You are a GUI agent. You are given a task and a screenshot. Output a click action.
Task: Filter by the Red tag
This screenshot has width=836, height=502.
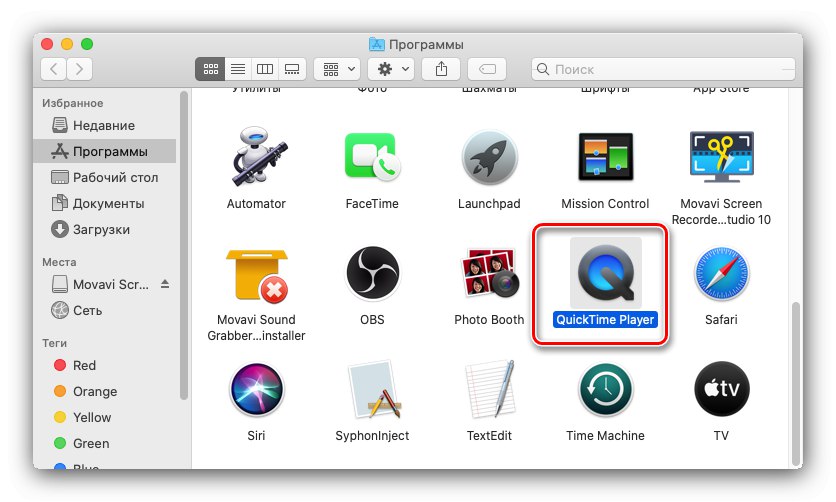(x=104, y=366)
